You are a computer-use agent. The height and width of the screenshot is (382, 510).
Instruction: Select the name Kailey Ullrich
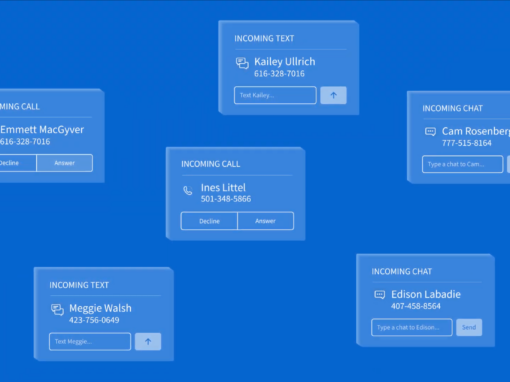pos(285,62)
